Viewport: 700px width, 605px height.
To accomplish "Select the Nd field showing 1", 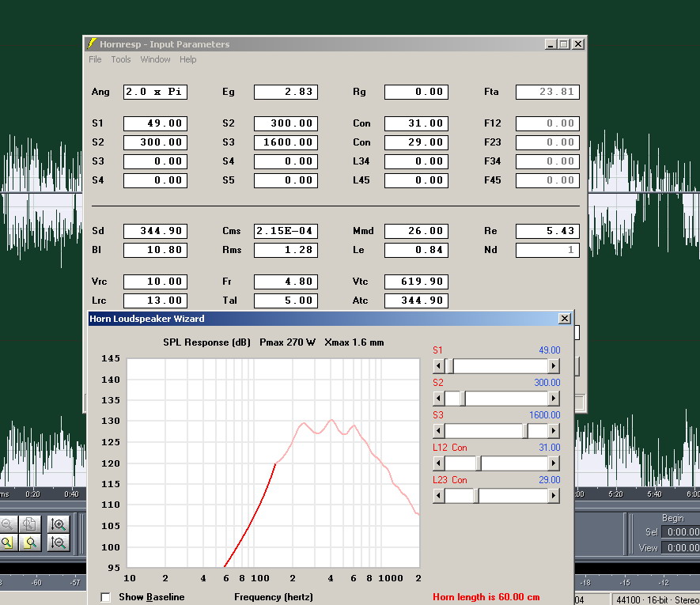I will click(547, 250).
